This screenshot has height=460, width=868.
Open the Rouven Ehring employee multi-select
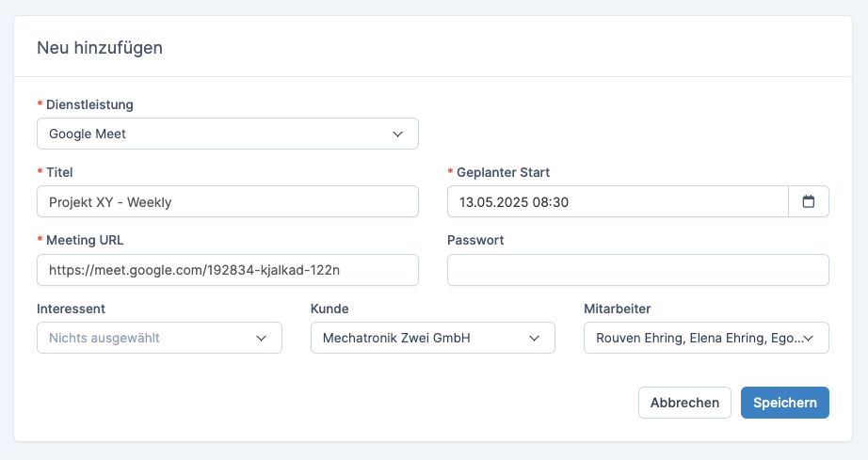point(706,338)
